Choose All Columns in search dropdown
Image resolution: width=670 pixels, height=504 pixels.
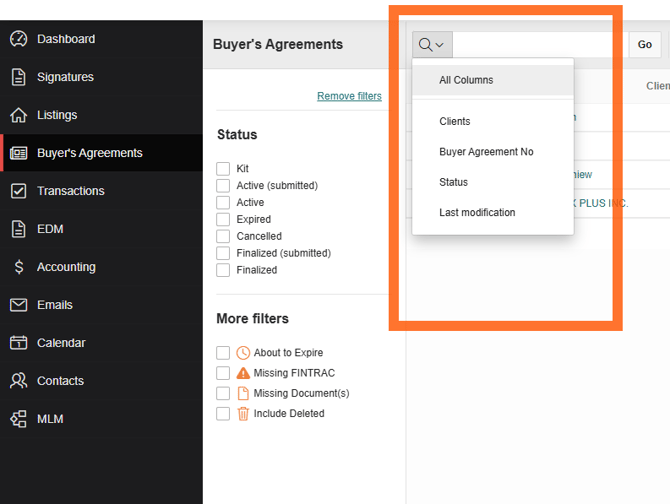466,80
